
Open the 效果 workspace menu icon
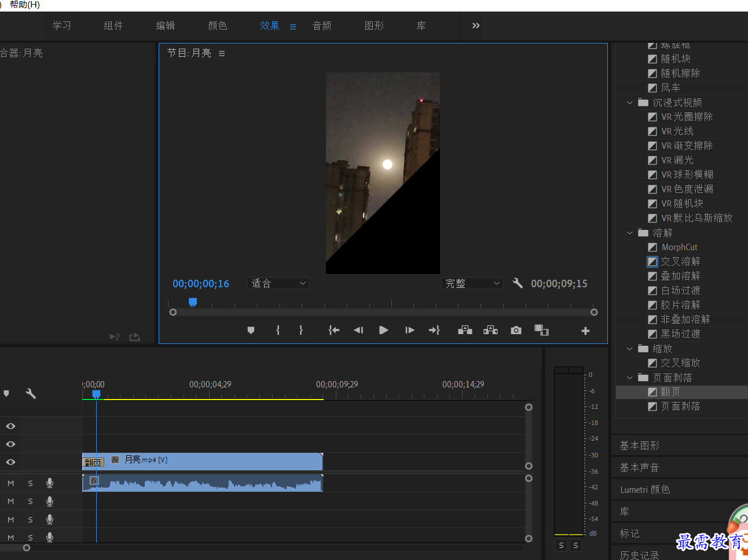click(x=293, y=27)
